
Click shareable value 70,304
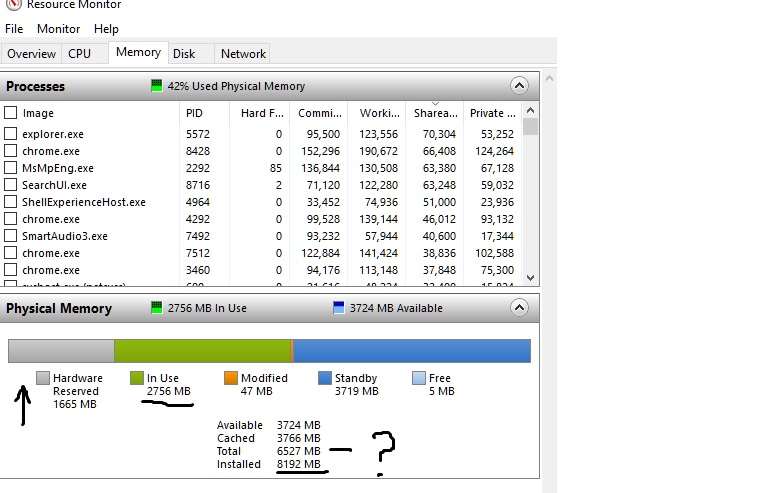pos(439,134)
